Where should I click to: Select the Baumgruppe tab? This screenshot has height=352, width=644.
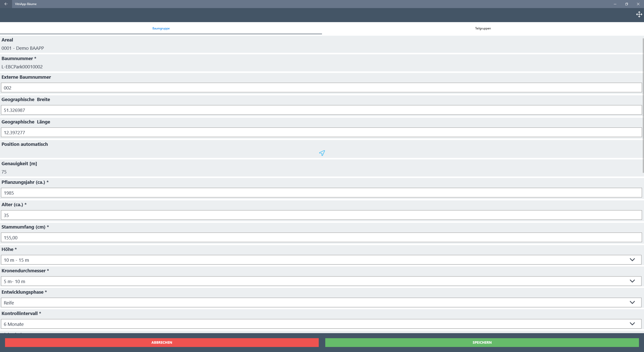click(x=161, y=28)
